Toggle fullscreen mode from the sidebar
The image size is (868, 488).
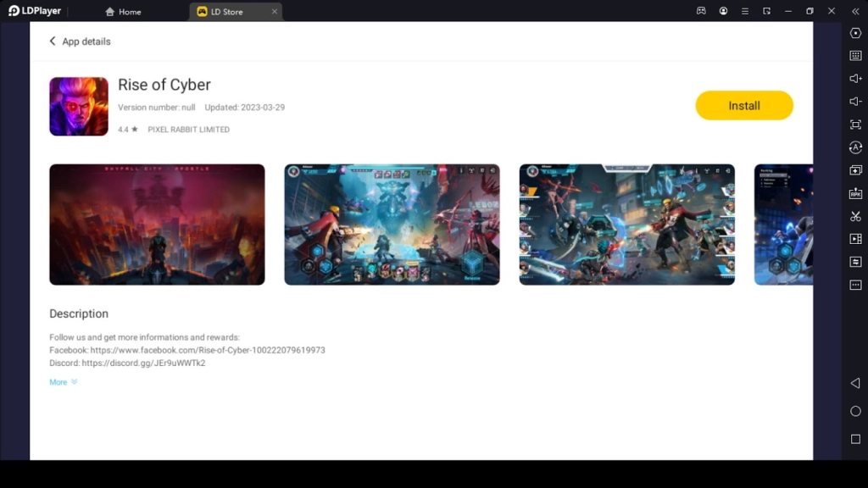(x=856, y=125)
